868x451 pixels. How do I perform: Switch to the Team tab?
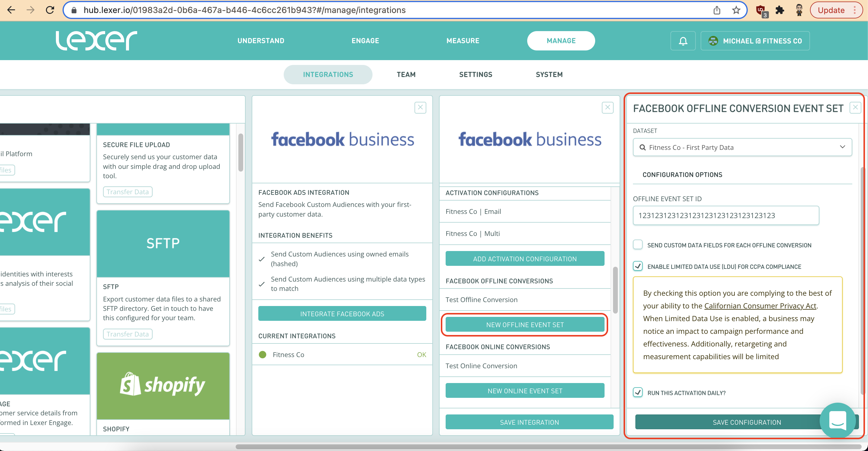[x=406, y=74]
